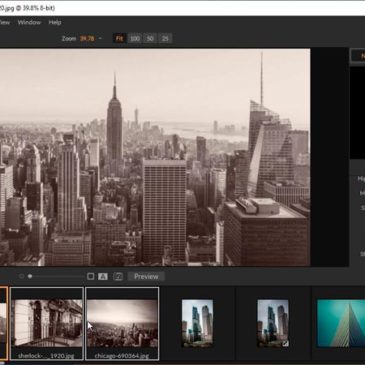Select the twin towers thumbnail with badge

273,323
